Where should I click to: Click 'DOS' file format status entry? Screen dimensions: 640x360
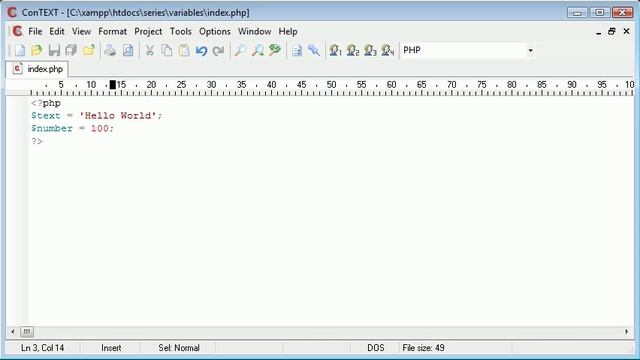click(x=376, y=348)
